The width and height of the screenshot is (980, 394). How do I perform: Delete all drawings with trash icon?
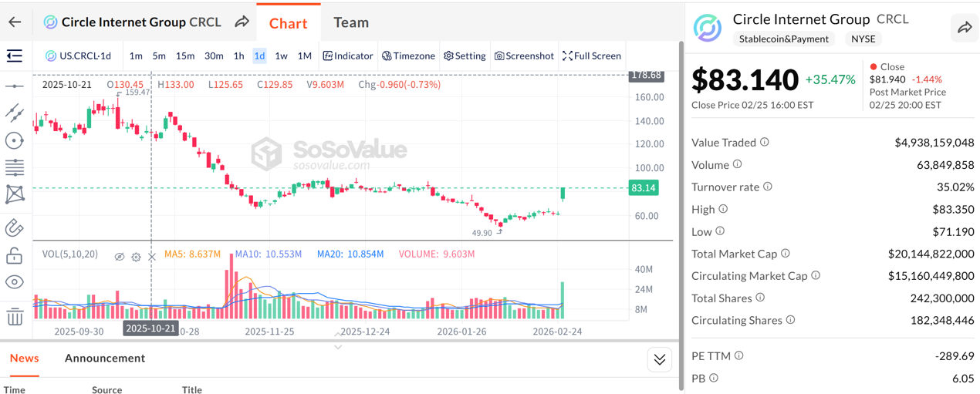pos(14,316)
